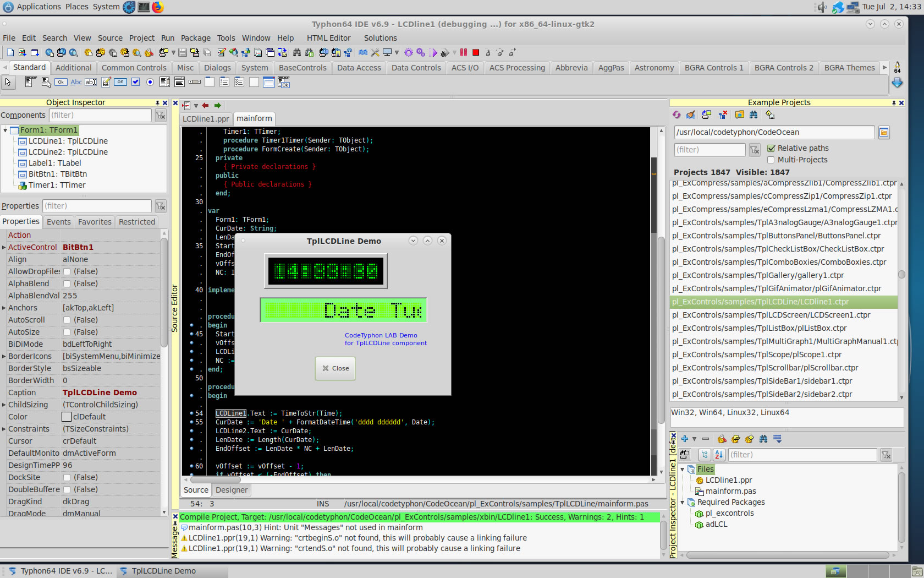This screenshot has height=578, width=924.
Task: Pick the TEdit 'abI' component icon
Action: click(x=91, y=82)
